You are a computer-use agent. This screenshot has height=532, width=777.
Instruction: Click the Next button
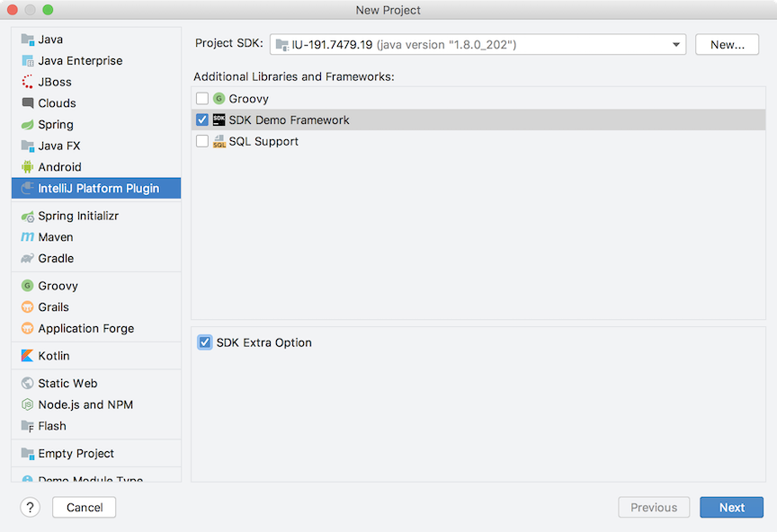pyautogui.click(x=731, y=507)
